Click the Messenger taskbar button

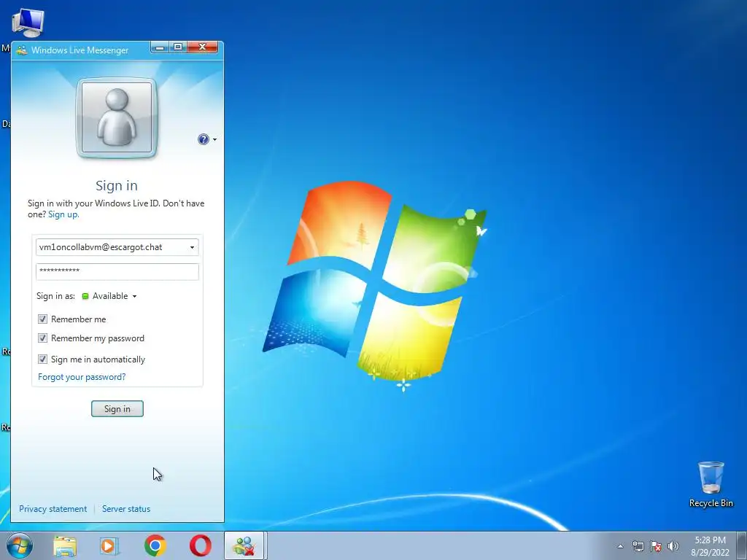point(244,545)
